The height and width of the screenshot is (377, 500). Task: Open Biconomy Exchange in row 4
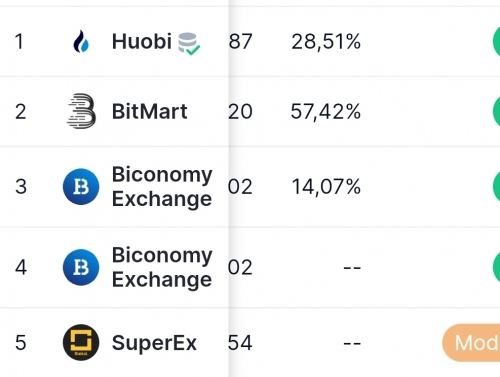pos(162,267)
